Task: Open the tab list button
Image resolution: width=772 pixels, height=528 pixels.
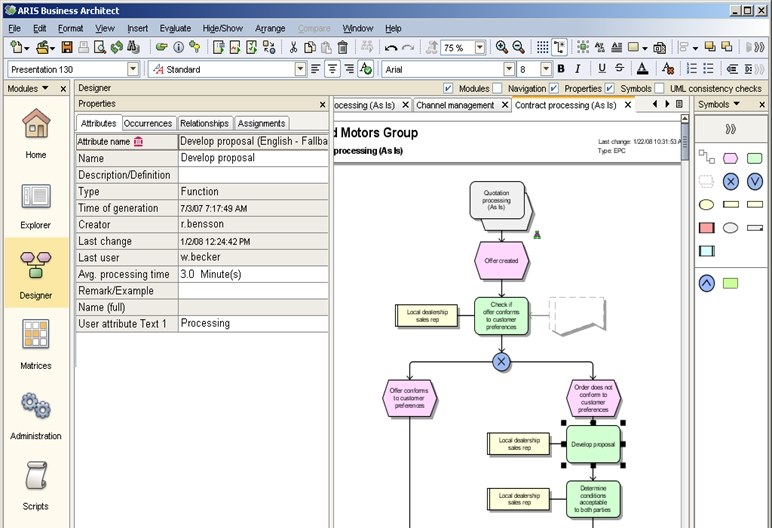Action: [x=679, y=104]
